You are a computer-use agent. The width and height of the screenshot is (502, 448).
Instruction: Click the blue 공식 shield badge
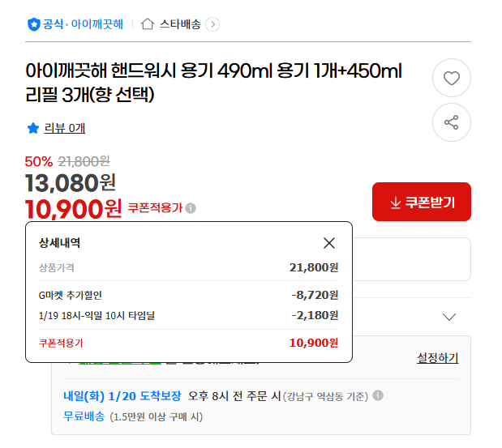(x=34, y=24)
